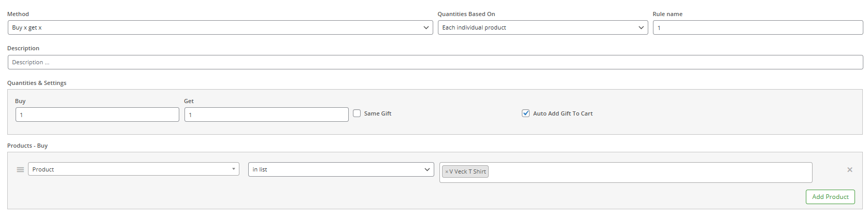868x215 pixels.
Task: Remove the V Veck T Shirt tag
Action: click(447, 171)
